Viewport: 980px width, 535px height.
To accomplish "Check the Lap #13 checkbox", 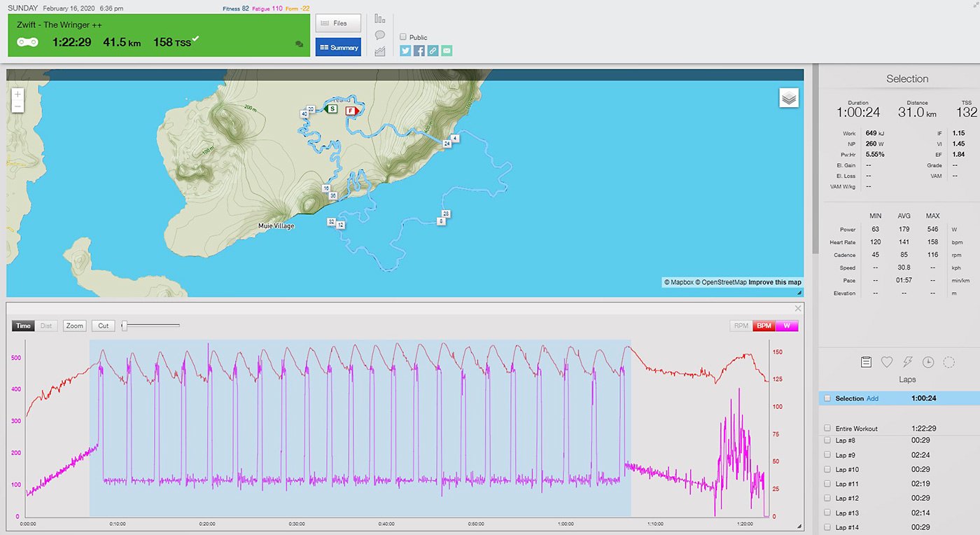I will 827,513.
